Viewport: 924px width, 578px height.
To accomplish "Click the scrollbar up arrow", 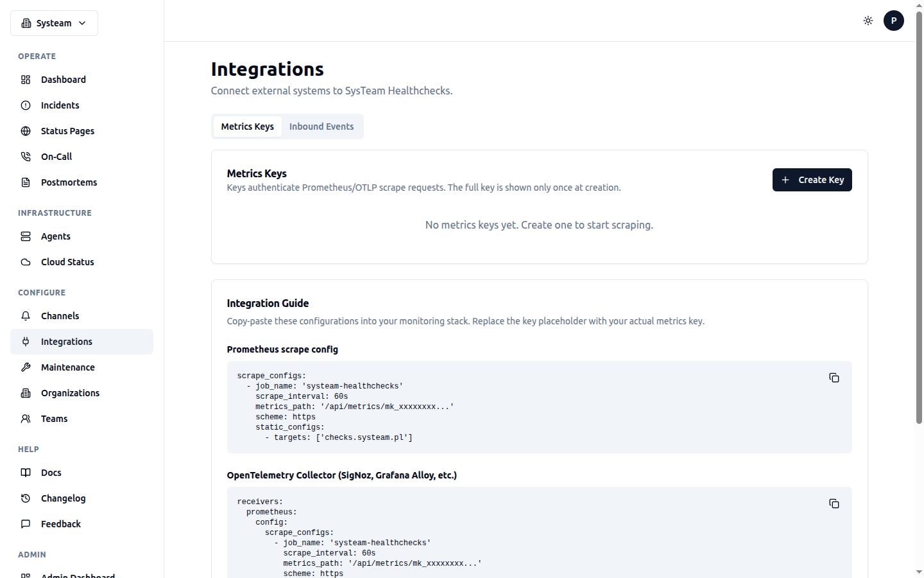I will tap(919, 4).
